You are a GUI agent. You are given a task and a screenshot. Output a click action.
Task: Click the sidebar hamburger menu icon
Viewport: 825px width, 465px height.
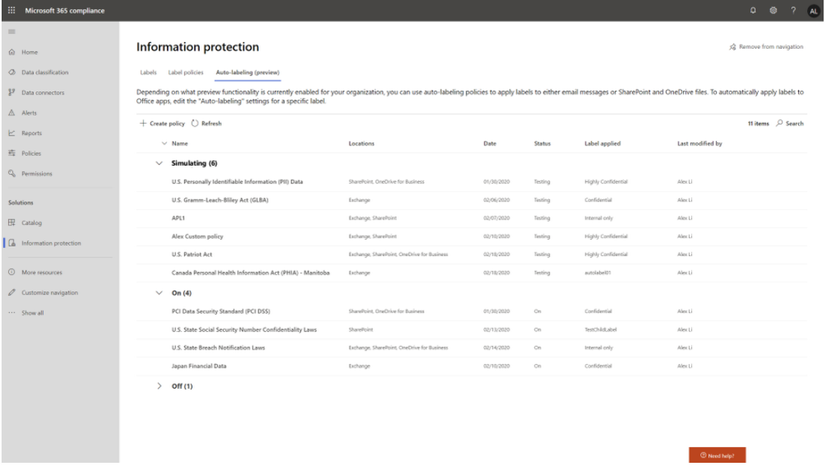pos(12,32)
